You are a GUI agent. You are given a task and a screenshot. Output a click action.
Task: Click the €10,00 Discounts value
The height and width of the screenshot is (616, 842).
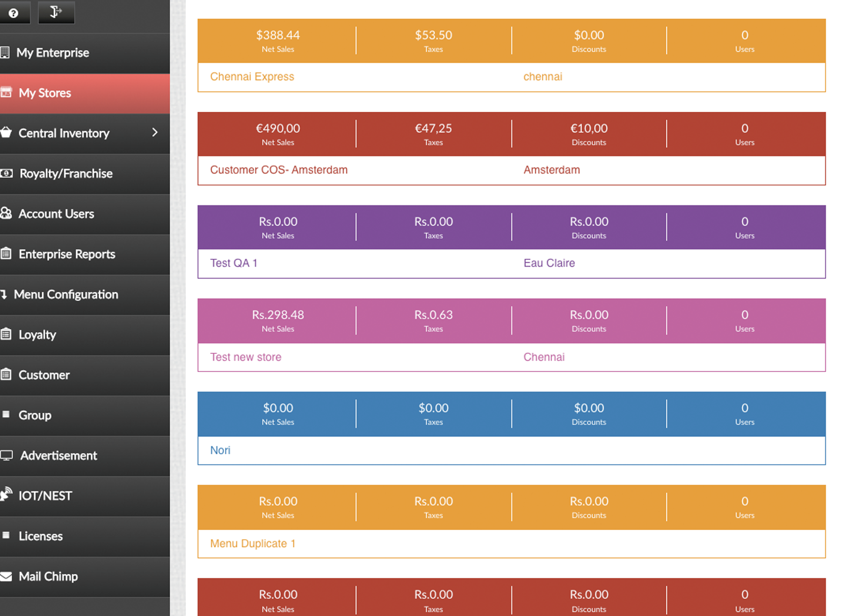pyautogui.click(x=589, y=129)
